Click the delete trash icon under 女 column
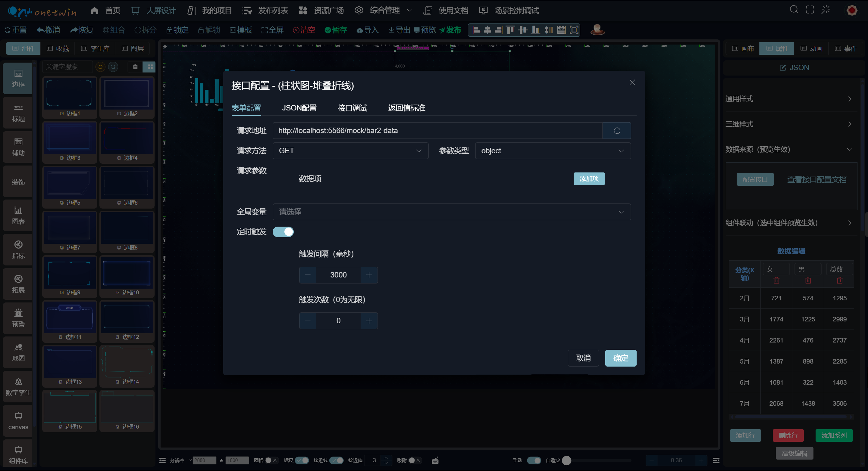This screenshot has height=471, width=868. pyautogui.click(x=776, y=280)
